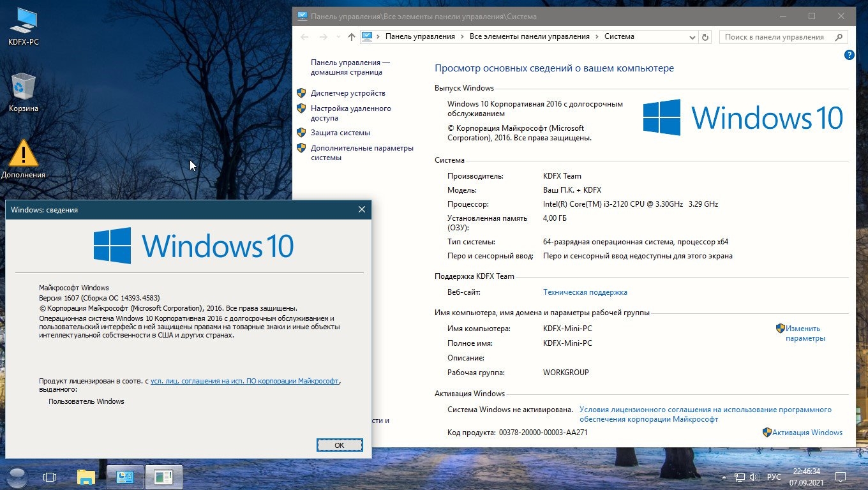Click the WORKGROUP value
Viewport: 868px width, 490px height.
[x=566, y=373]
